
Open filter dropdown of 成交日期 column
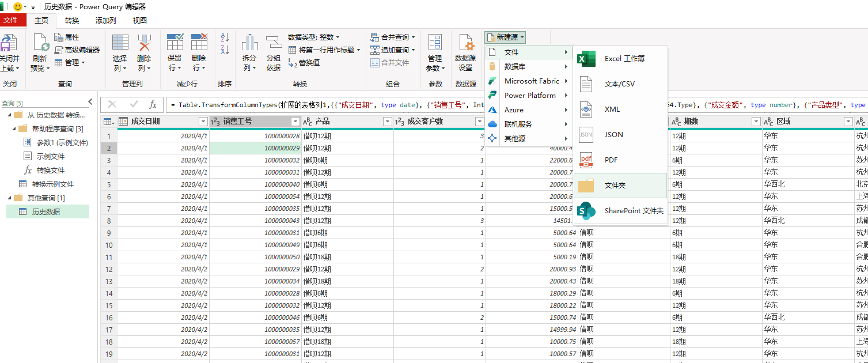point(203,122)
